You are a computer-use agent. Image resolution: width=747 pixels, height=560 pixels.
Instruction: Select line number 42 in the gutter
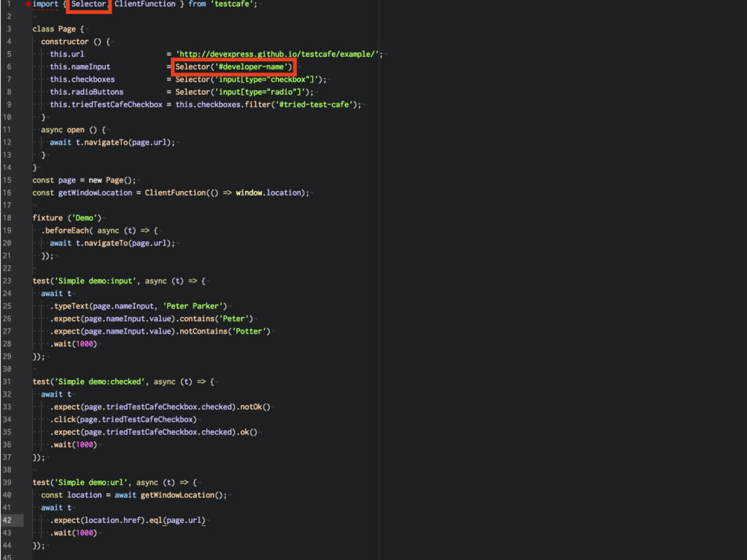point(7,520)
